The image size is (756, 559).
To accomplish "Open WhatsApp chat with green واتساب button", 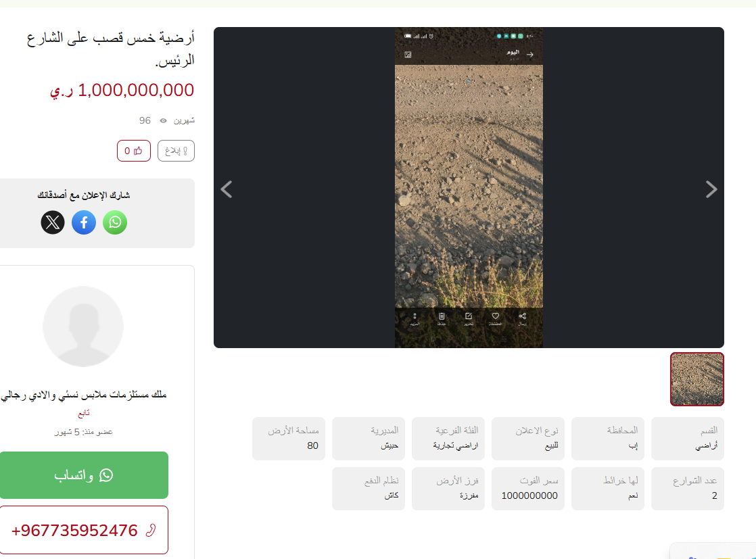I will point(84,475).
